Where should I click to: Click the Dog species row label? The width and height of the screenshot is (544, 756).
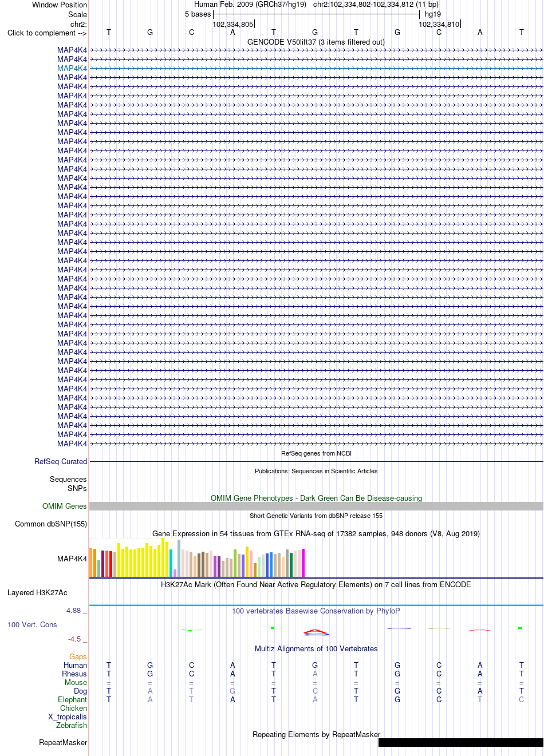coord(80,691)
